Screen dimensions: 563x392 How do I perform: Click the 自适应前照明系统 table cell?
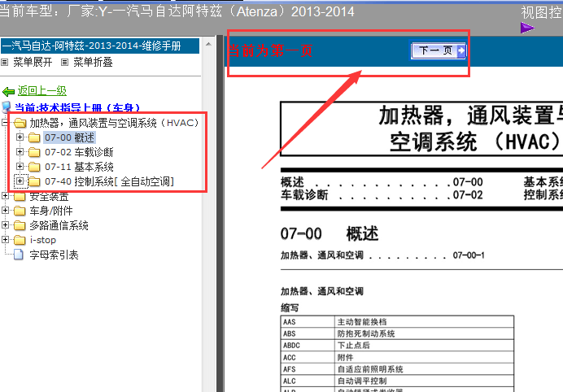[424, 369]
